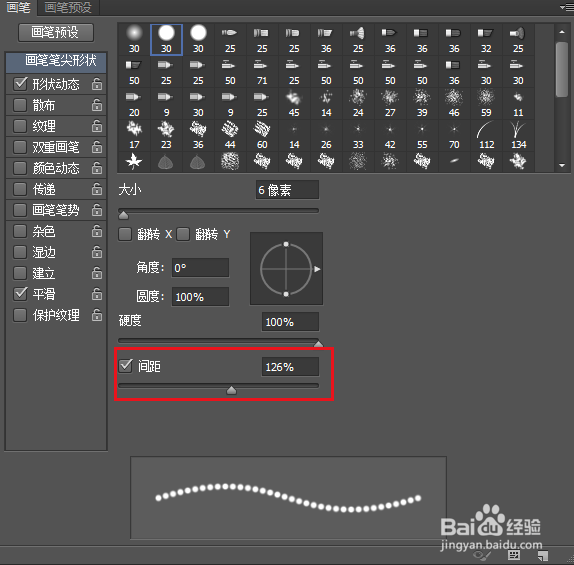Image resolution: width=574 pixels, height=565 pixels.
Task: Enable the 传递 checkbox
Action: point(20,189)
